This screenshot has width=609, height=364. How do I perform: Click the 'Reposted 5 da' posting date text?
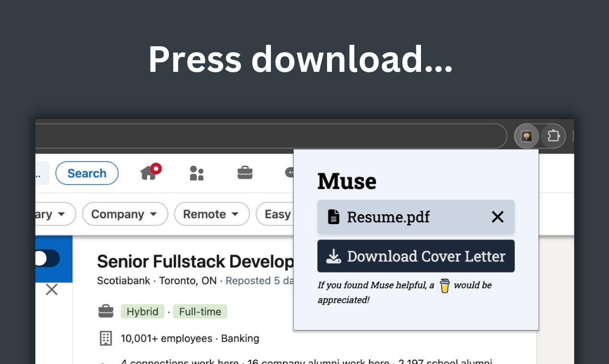tap(259, 281)
